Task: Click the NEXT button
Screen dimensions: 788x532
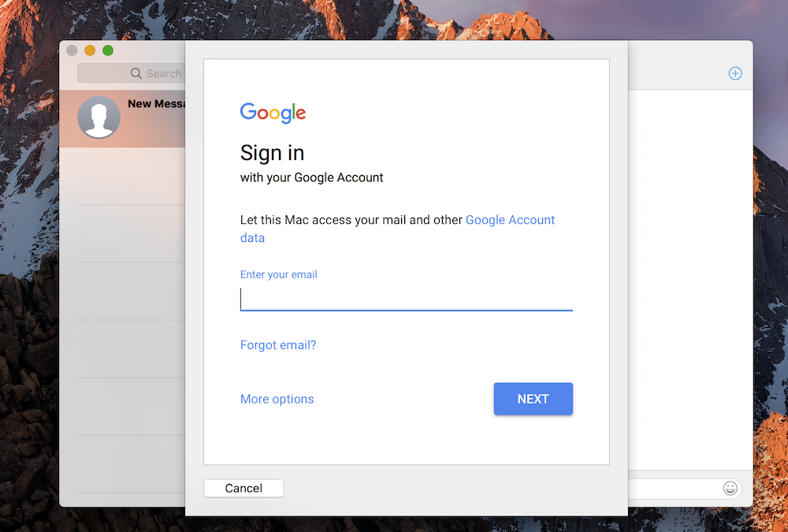Action: tap(533, 399)
